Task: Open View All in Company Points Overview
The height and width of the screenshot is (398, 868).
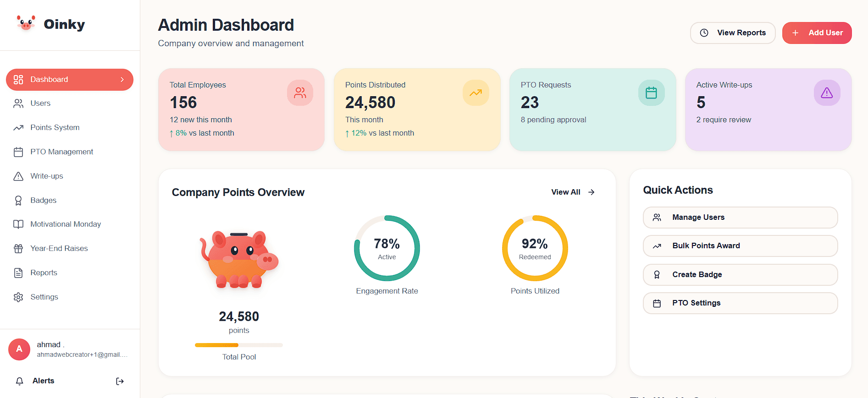Action: tap(572, 192)
